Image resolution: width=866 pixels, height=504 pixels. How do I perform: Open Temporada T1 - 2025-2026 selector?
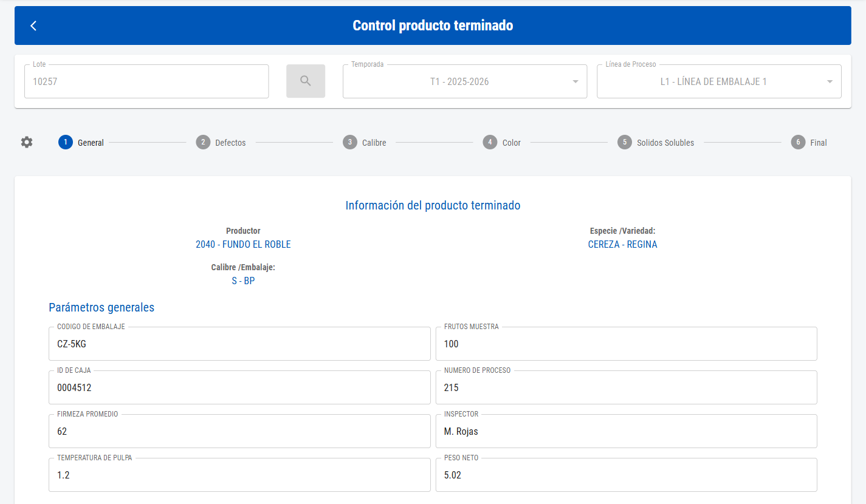click(465, 81)
